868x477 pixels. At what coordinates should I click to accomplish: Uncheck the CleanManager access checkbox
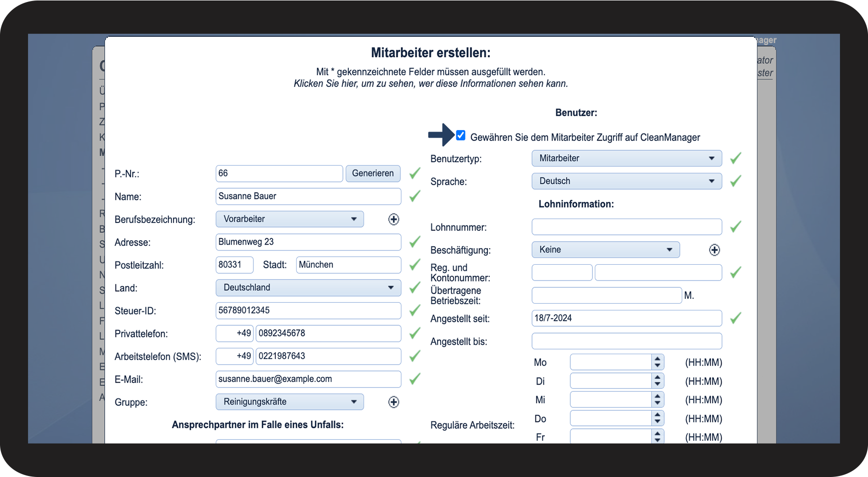coord(461,136)
